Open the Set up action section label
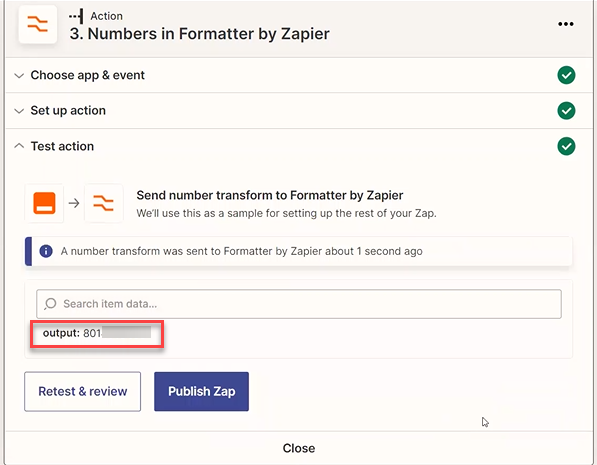 click(68, 110)
